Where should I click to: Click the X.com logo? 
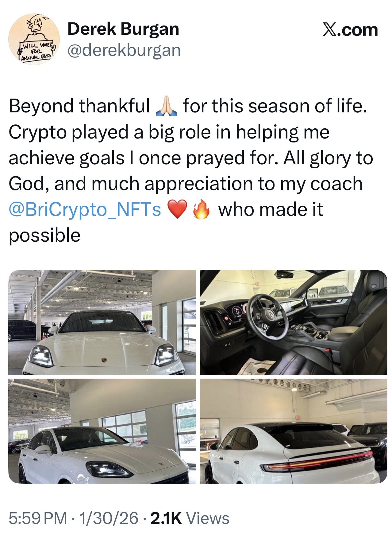(x=350, y=30)
